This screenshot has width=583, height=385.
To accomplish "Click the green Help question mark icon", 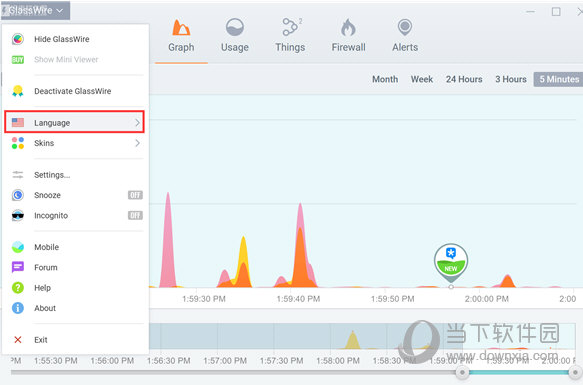I will [x=18, y=288].
